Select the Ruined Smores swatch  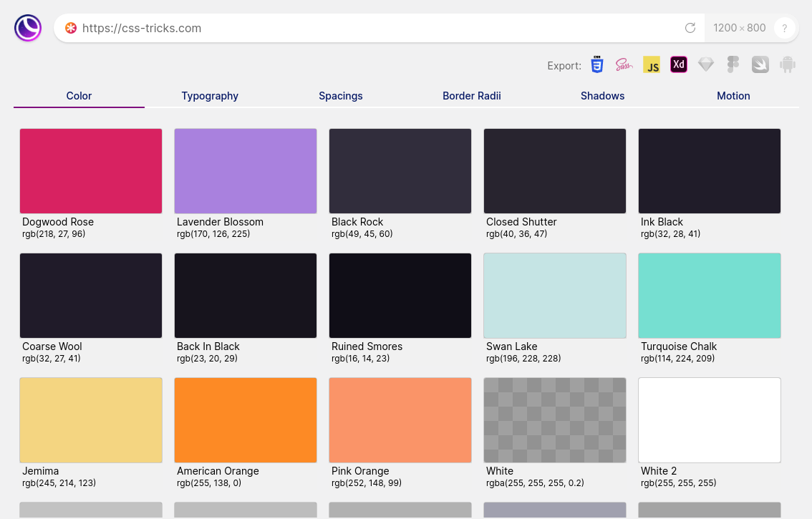tap(400, 296)
